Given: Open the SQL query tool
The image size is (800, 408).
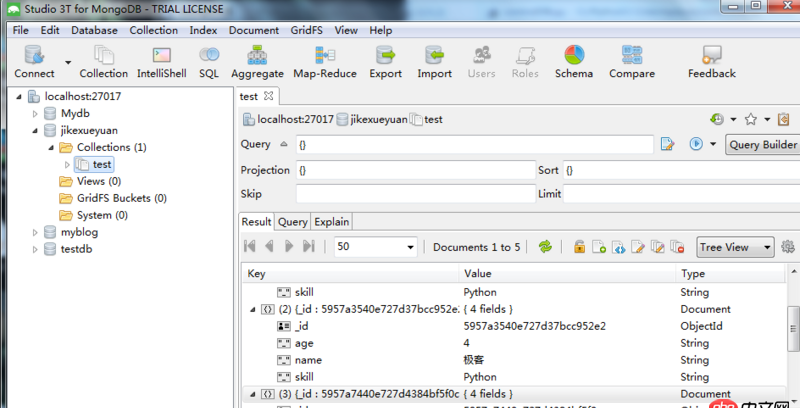Looking at the screenshot, I should click(209, 61).
